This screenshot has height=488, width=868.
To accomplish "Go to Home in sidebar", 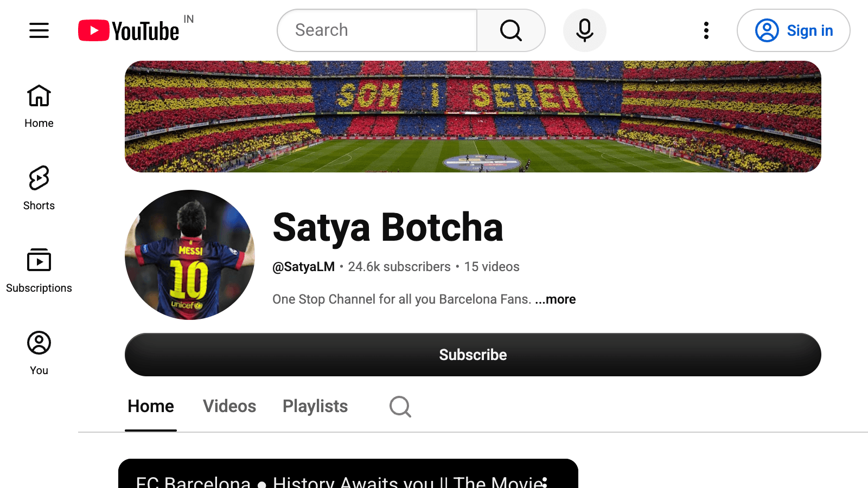I will tap(39, 107).
